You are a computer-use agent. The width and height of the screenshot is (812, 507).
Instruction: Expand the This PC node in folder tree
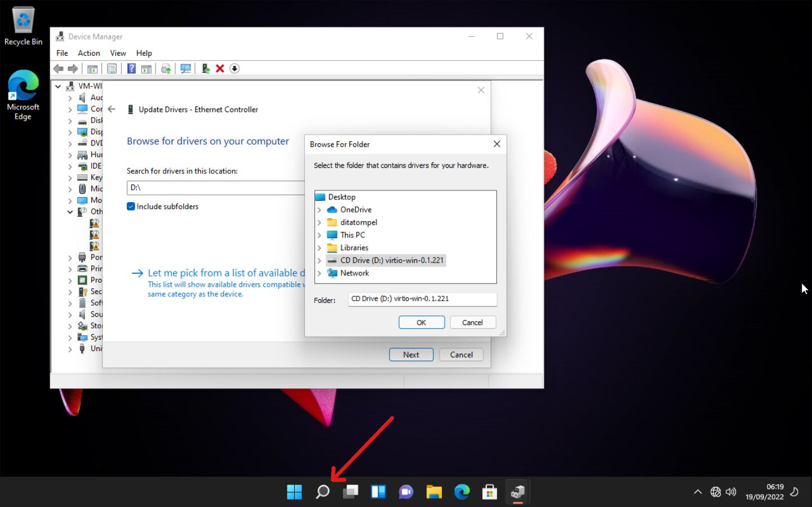click(320, 235)
